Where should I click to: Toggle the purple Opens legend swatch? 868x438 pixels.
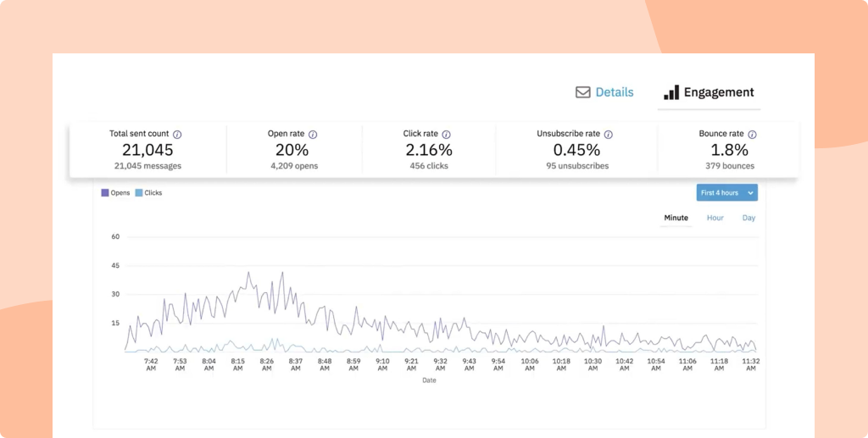(105, 193)
